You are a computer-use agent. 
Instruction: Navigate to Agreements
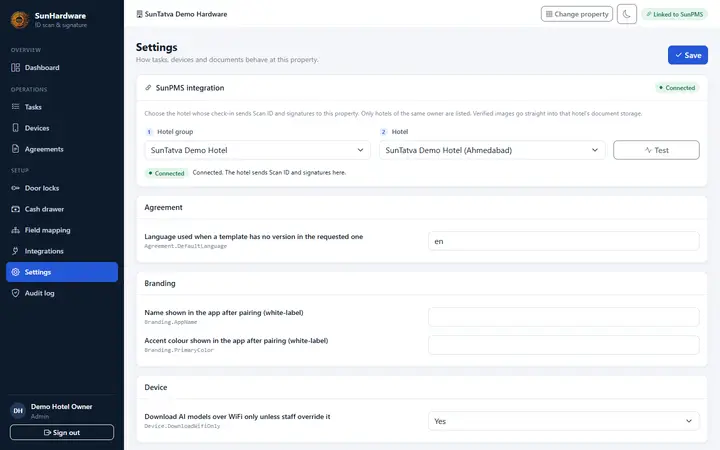tap(62, 149)
